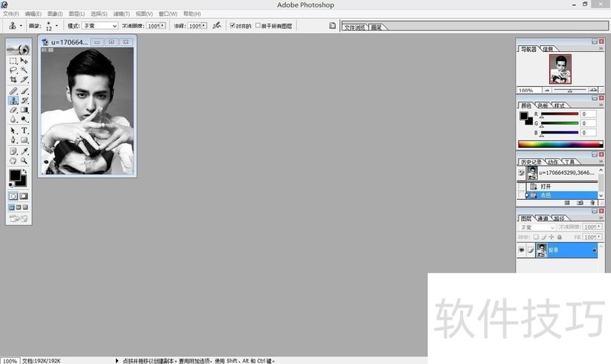Screen dimensions: 611x364
Task: Click the foreground color swatch in toolbox
Action: (15, 176)
